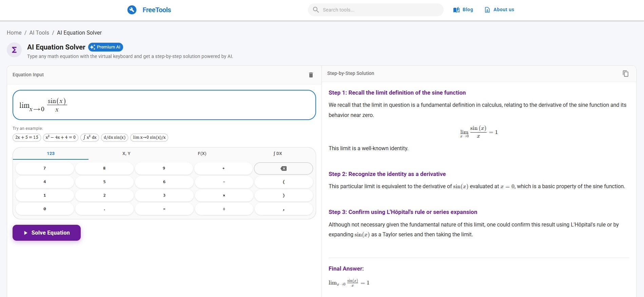Click the search magnifier icon

(316, 10)
